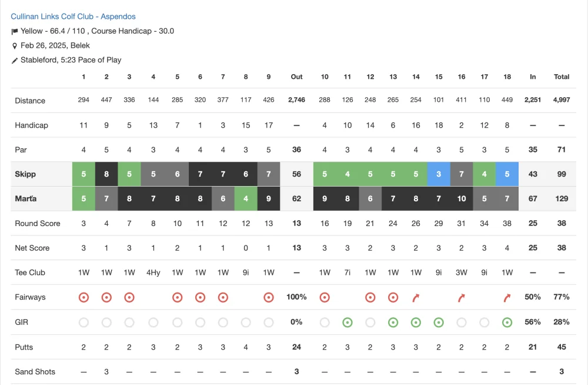Click the location pin icon beside Feb 26
The width and height of the screenshot is (588, 385).
(15, 46)
